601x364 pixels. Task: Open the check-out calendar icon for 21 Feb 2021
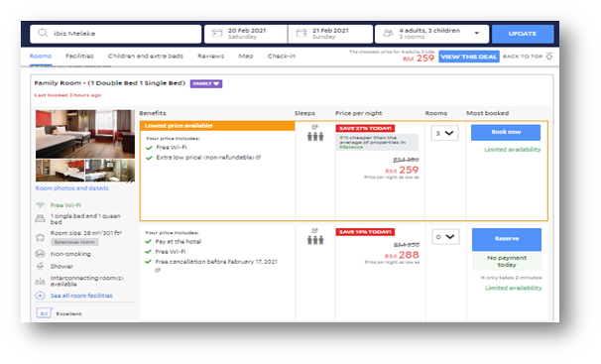(301, 33)
